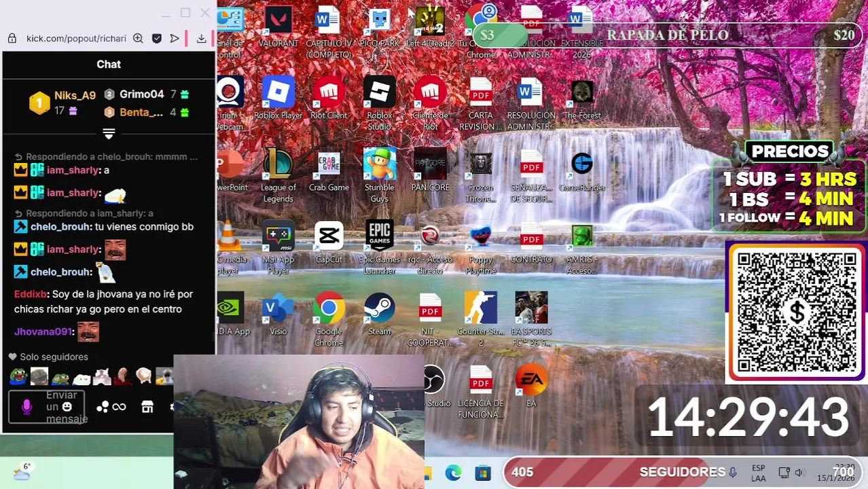
Task: Open the EA app desktop icon
Action: [x=531, y=386]
